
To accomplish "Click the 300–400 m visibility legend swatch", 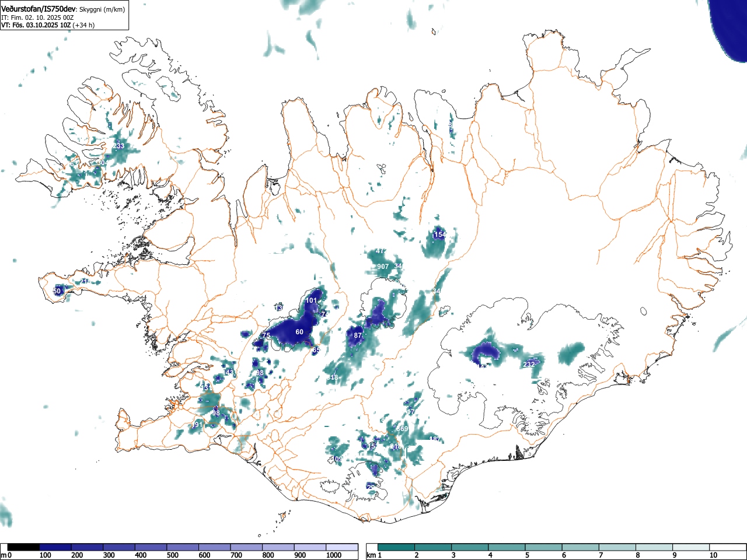I will click(119, 547).
